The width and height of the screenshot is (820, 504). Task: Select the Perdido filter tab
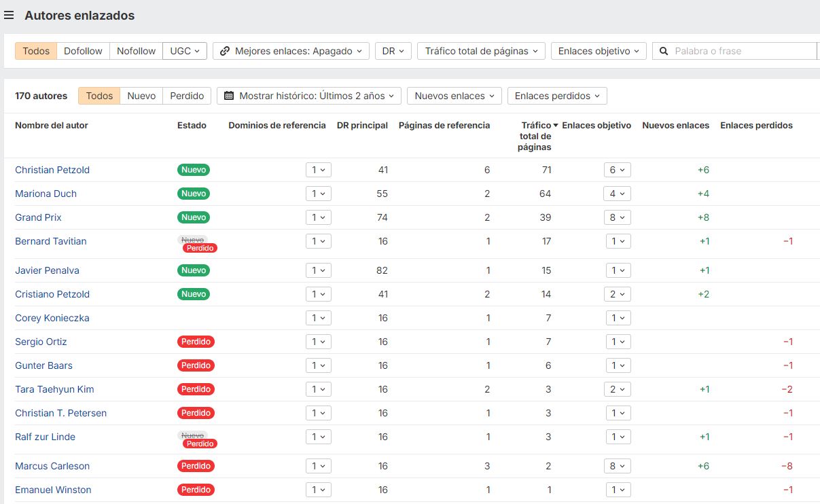pos(186,96)
